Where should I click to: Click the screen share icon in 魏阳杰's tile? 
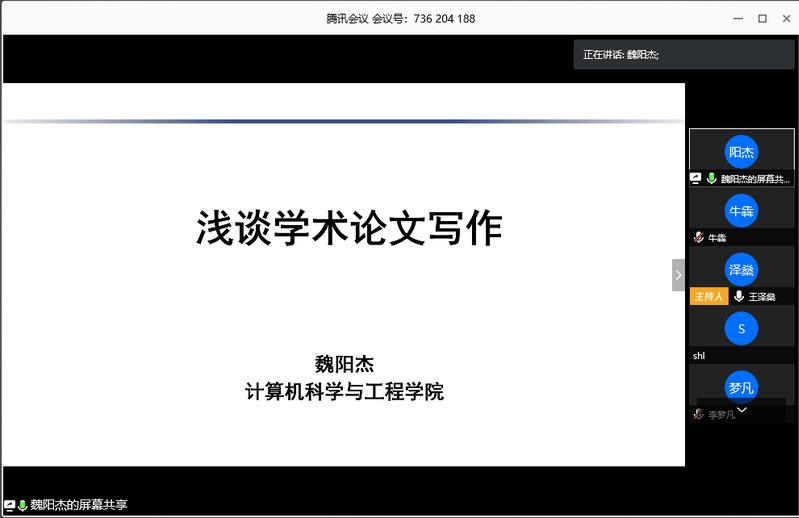pos(696,179)
